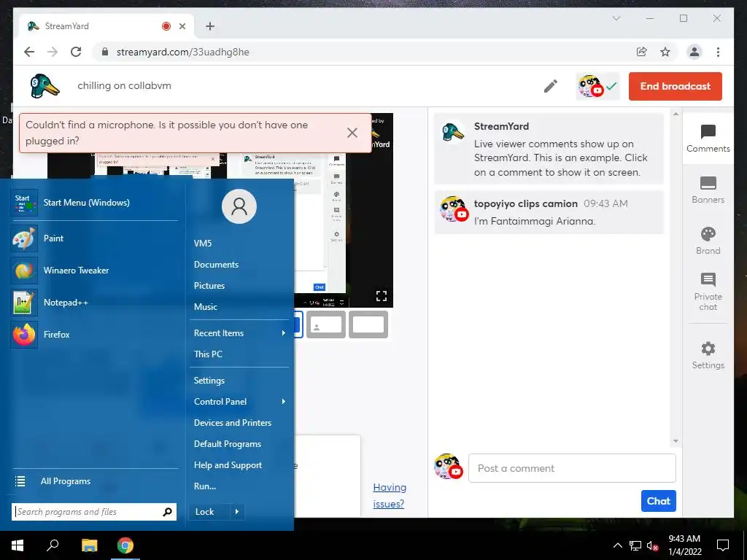Launch Notepad++ from Start menu

click(94, 303)
